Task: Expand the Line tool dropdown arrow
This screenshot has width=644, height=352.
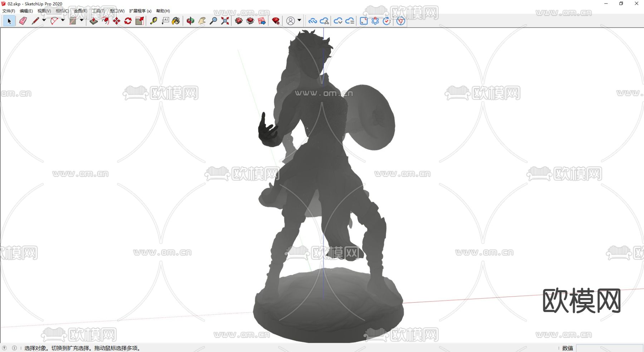Action: [44, 20]
